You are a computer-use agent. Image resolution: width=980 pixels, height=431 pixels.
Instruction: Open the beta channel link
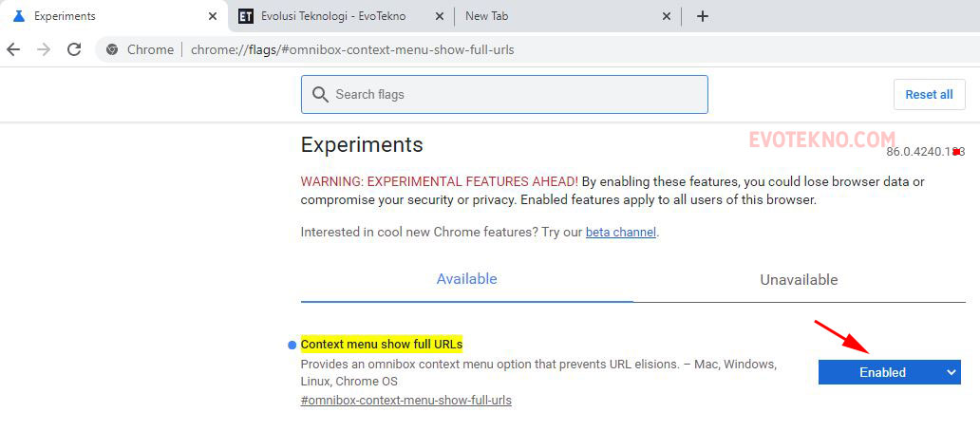pos(620,232)
